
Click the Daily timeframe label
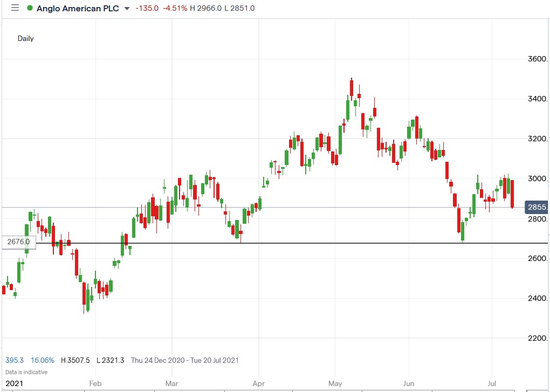(x=25, y=38)
